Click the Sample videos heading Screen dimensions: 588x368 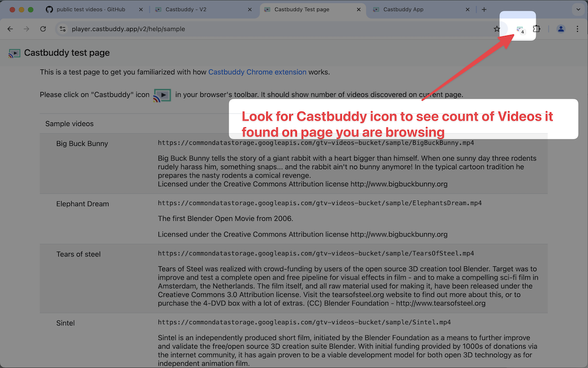click(69, 124)
